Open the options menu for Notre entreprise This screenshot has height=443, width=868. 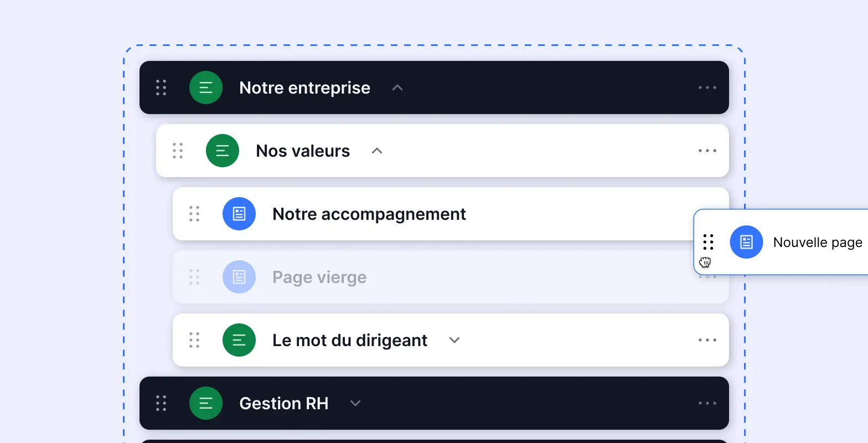706,87
